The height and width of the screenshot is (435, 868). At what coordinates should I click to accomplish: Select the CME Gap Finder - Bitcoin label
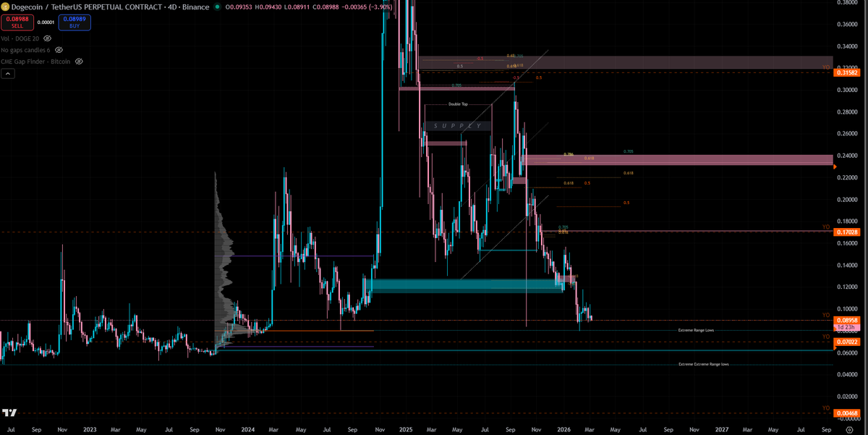pyautogui.click(x=36, y=62)
